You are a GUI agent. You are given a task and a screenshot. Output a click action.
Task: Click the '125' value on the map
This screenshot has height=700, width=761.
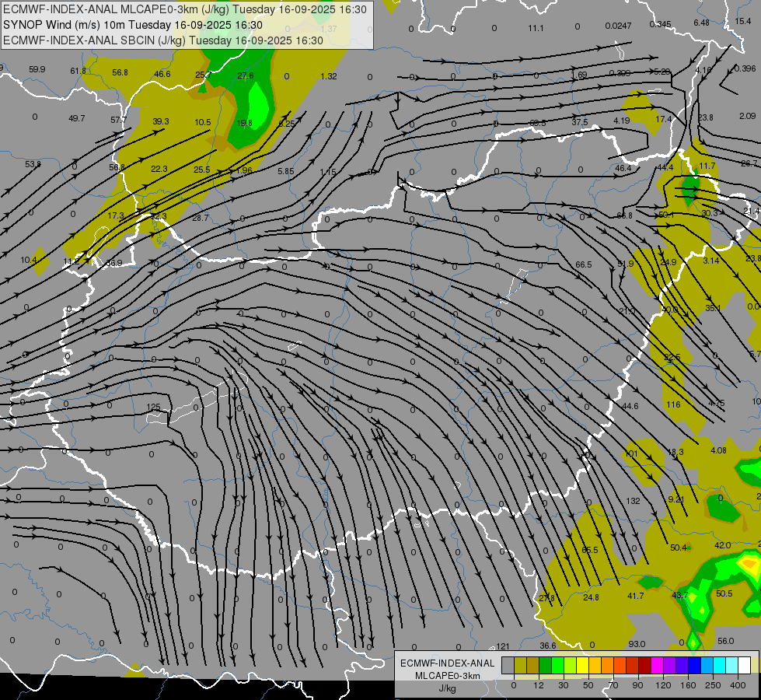(x=153, y=407)
